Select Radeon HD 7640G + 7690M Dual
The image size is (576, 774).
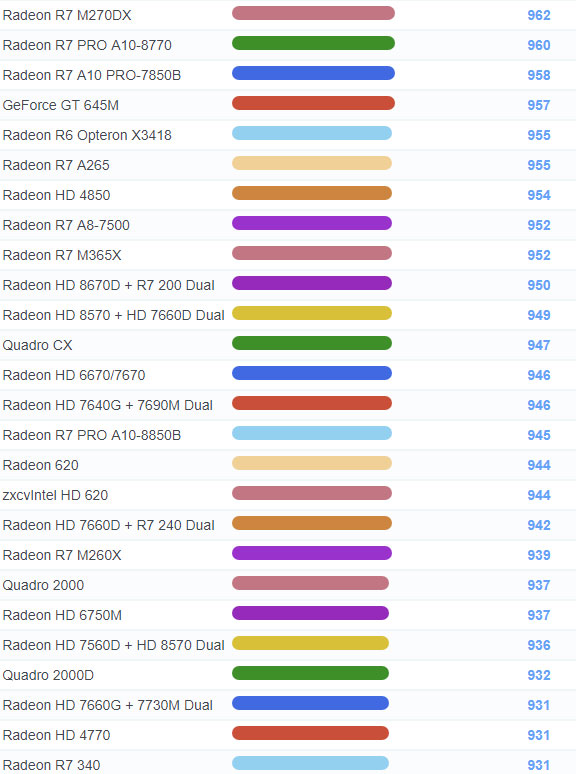pyautogui.click(x=108, y=405)
